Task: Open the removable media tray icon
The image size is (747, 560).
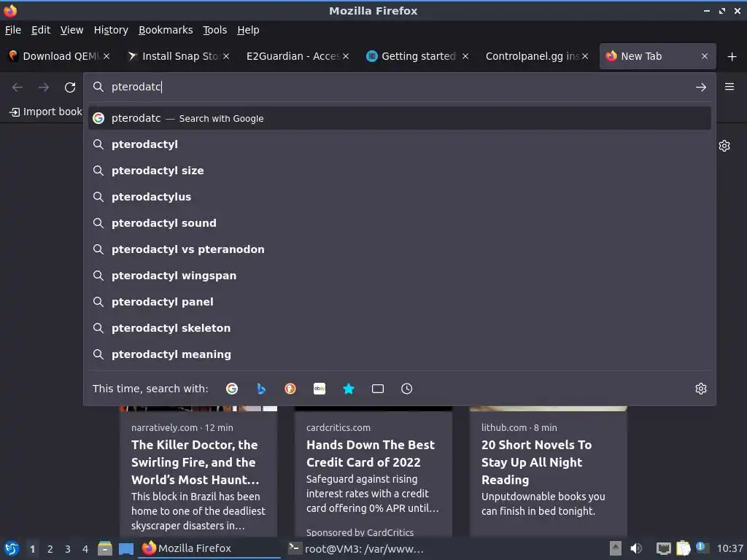Action: pyautogui.click(x=616, y=548)
